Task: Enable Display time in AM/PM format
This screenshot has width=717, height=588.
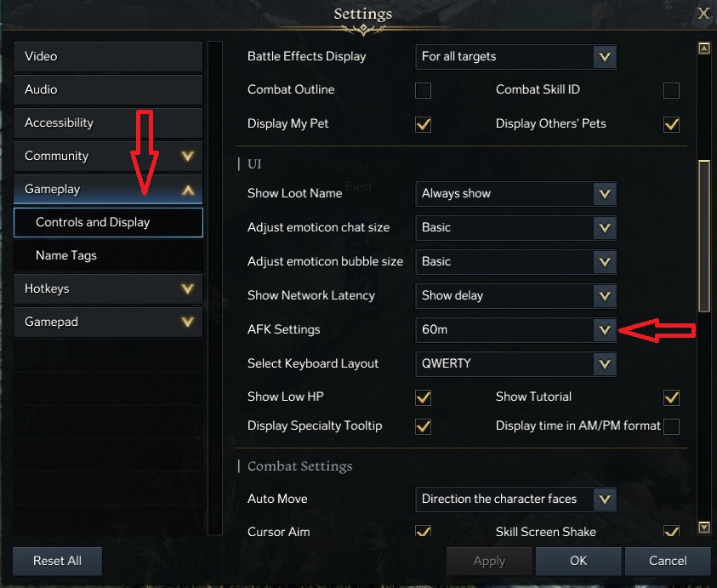Action: pos(671,426)
